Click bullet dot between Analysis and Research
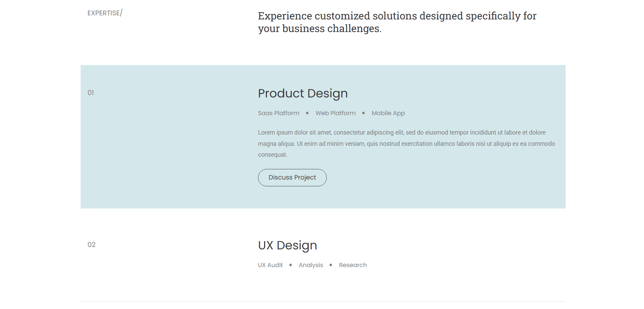 pos(331,265)
